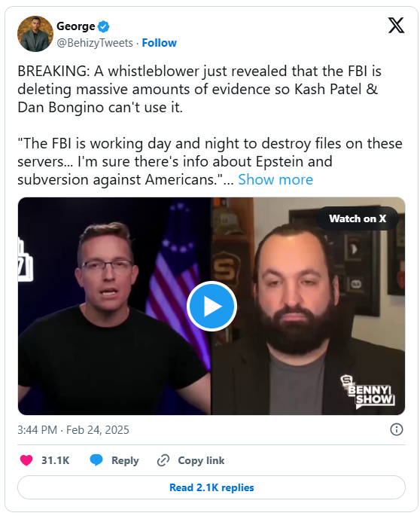Click the chain link copy icon
This screenshot has width=420, height=516.
click(163, 460)
